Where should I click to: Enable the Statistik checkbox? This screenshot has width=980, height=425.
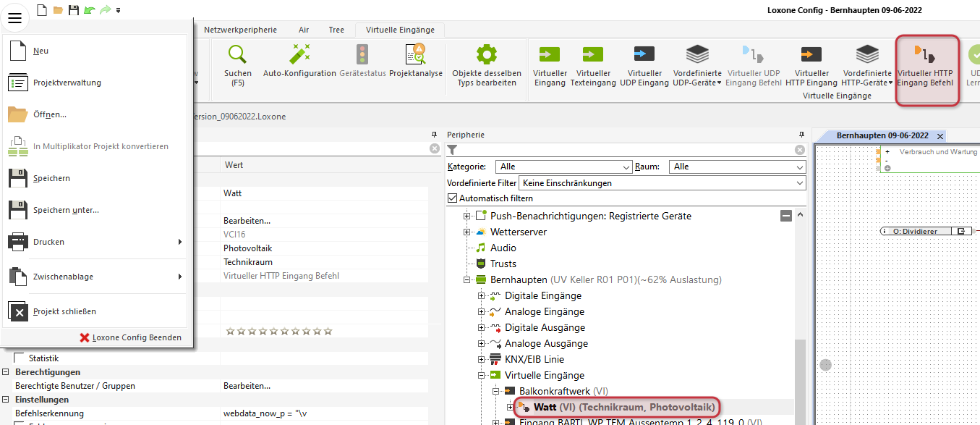pos(19,358)
